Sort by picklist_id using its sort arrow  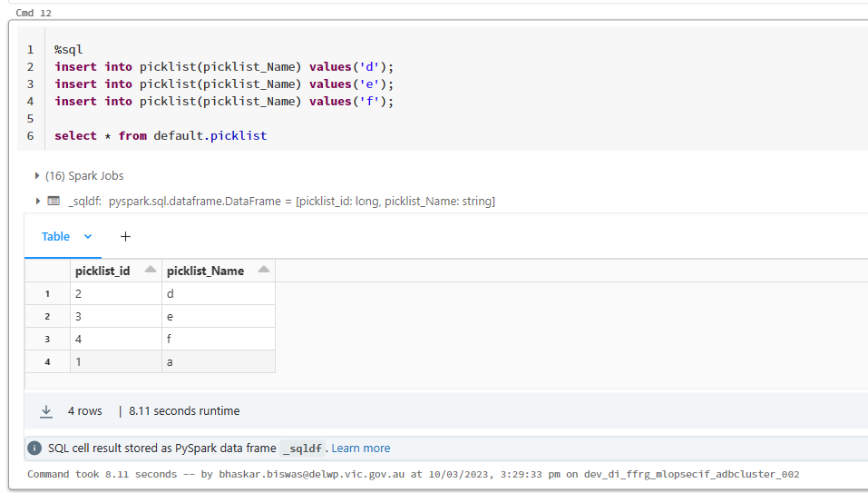(150, 271)
